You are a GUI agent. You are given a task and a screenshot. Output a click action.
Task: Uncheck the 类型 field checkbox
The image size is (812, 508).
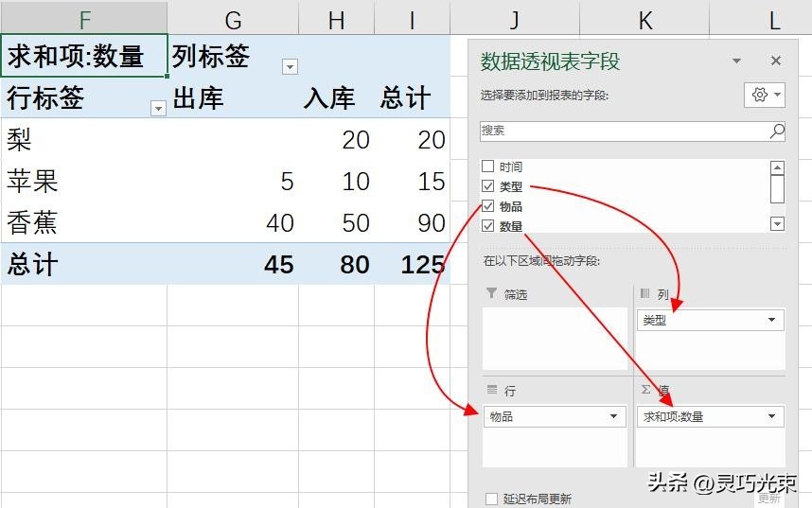click(487, 186)
